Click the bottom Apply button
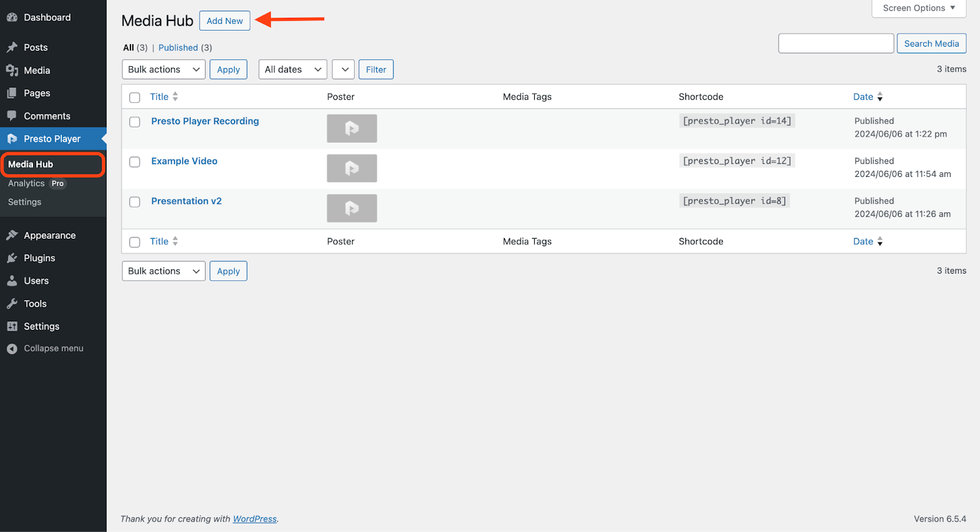The height and width of the screenshot is (532, 980). [228, 271]
